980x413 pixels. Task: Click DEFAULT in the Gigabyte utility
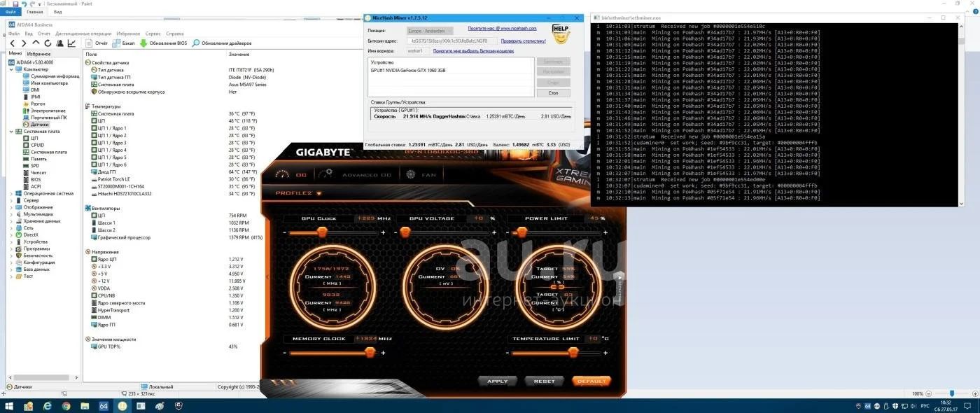591,381
